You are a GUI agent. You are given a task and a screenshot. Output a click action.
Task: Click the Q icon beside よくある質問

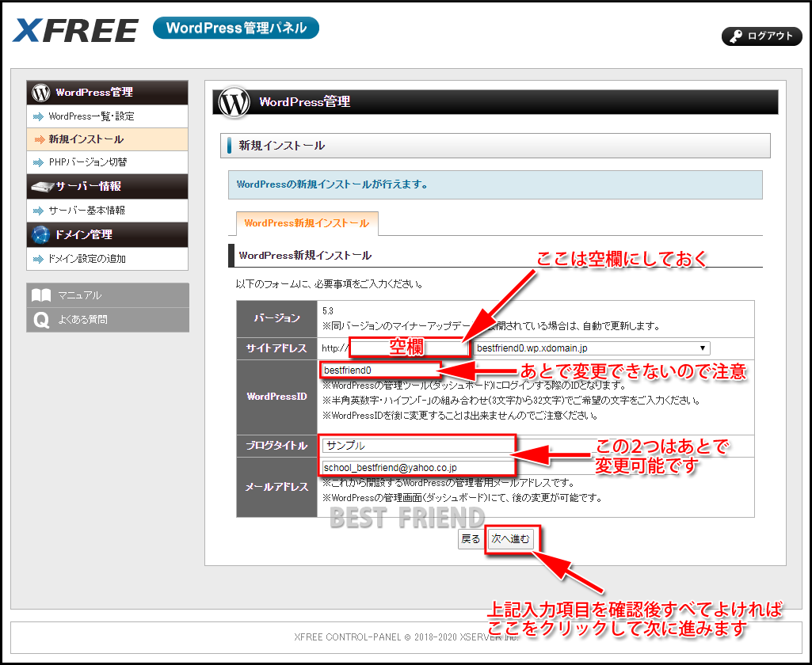coord(41,320)
